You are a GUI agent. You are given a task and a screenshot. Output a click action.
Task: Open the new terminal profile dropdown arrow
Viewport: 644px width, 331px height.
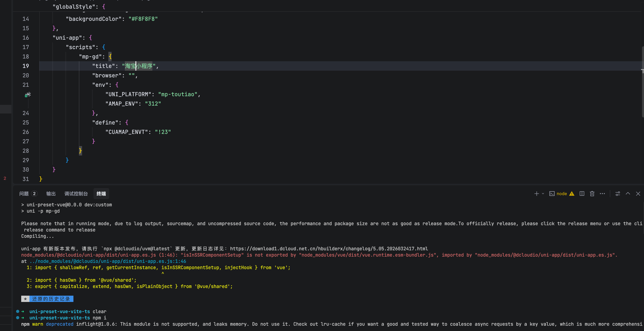click(x=543, y=194)
